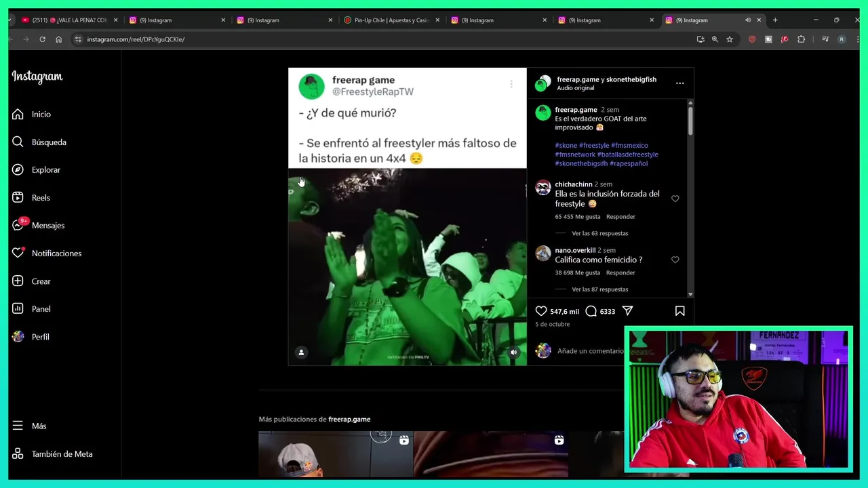Image resolution: width=868 pixels, height=488 pixels.
Task: Click the comments panel scrollbar
Action: click(690, 121)
